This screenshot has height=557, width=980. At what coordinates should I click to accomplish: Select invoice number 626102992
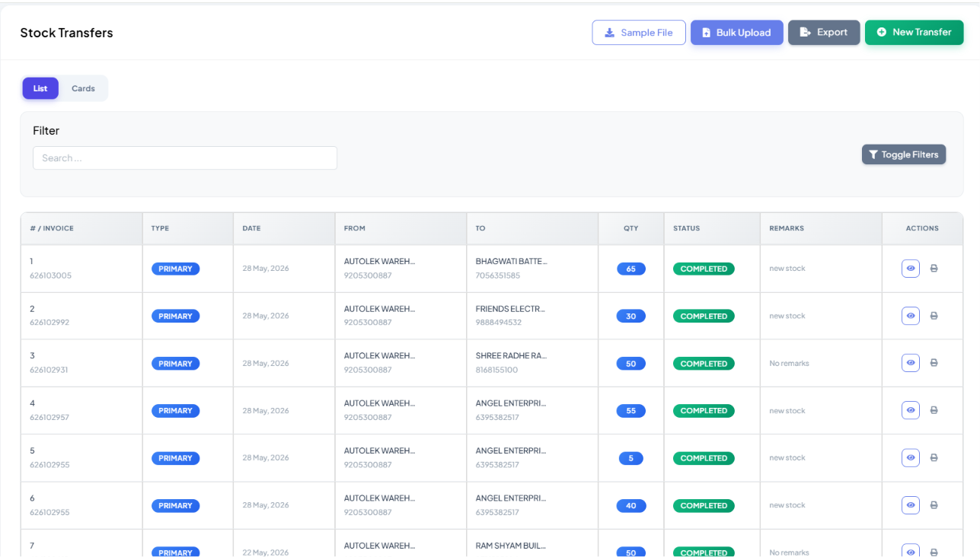(x=49, y=323)
